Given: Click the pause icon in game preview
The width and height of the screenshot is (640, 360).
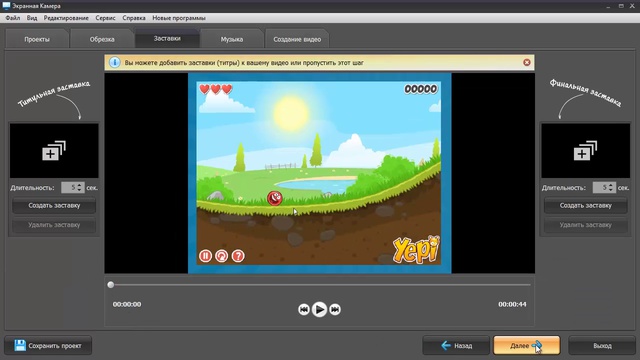Looking at the screenshot, I should click(x=205, y=256).
